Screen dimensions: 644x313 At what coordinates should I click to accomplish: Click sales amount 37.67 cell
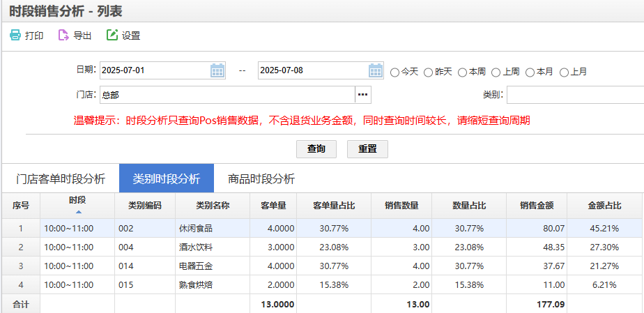click(x=537, y=266)
